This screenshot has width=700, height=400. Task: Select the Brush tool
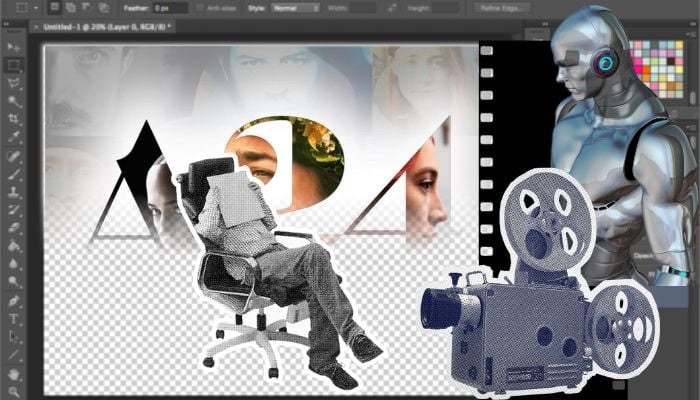(13, 174)
